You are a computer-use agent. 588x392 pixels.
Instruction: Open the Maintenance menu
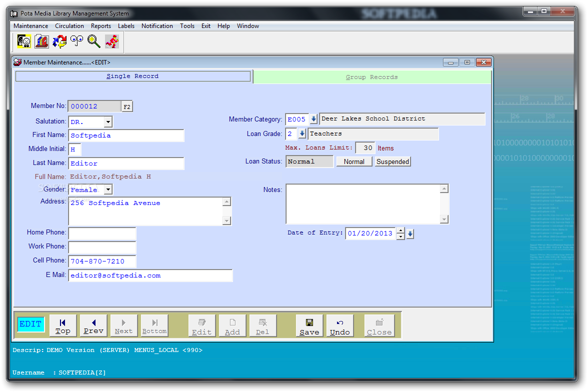click(x=31, y=26)
